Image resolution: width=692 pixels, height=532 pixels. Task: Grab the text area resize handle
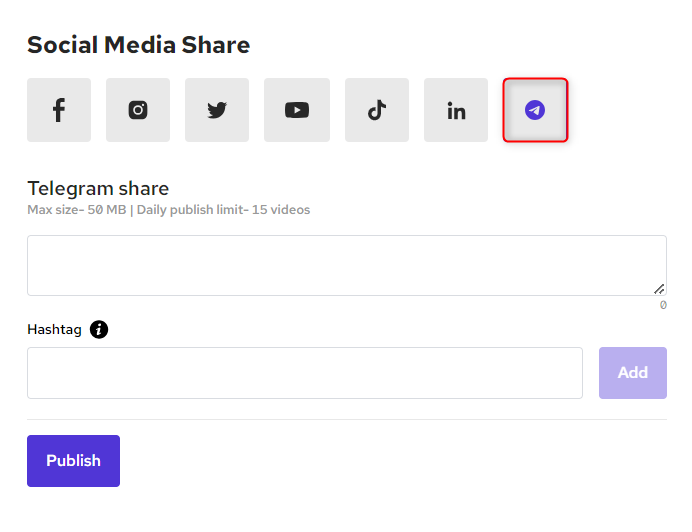click(x=660, y=289)
